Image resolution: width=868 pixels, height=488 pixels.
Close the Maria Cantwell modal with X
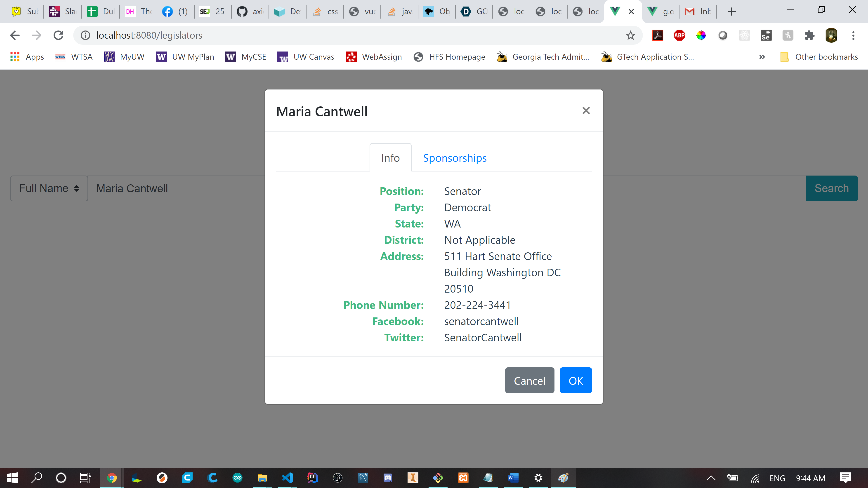point(586,110)
